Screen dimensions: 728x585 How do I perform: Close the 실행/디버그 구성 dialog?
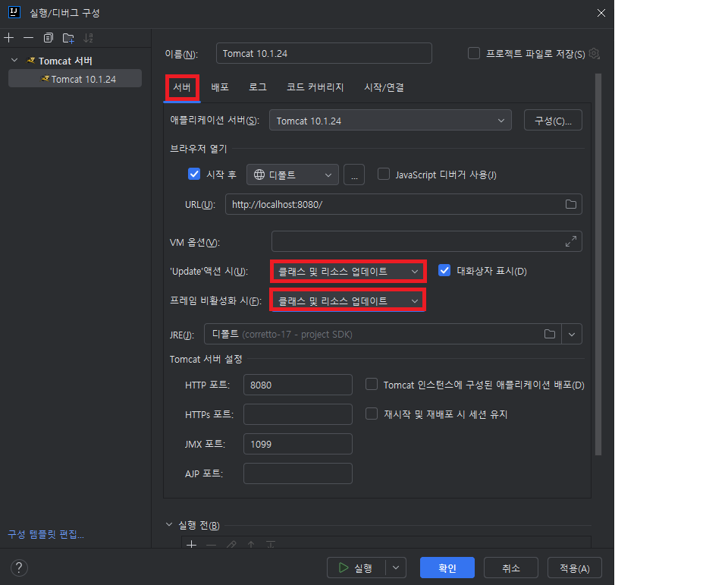click(601, 13)
